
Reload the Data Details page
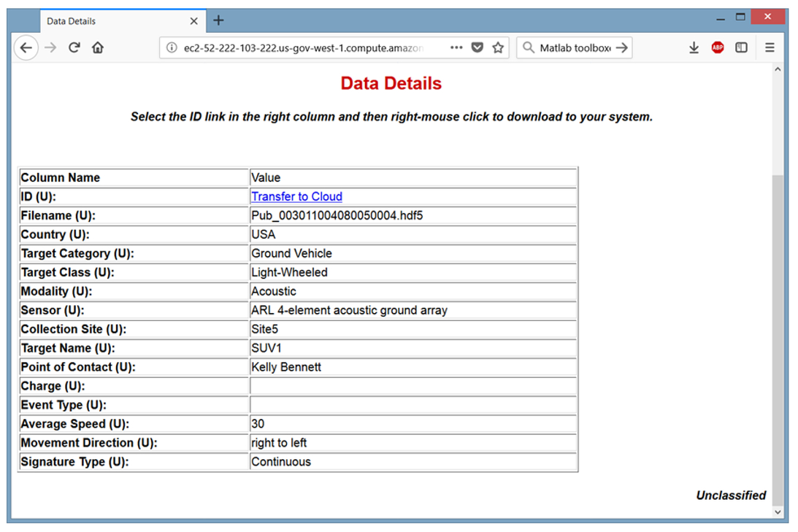[x=74, y=48]
